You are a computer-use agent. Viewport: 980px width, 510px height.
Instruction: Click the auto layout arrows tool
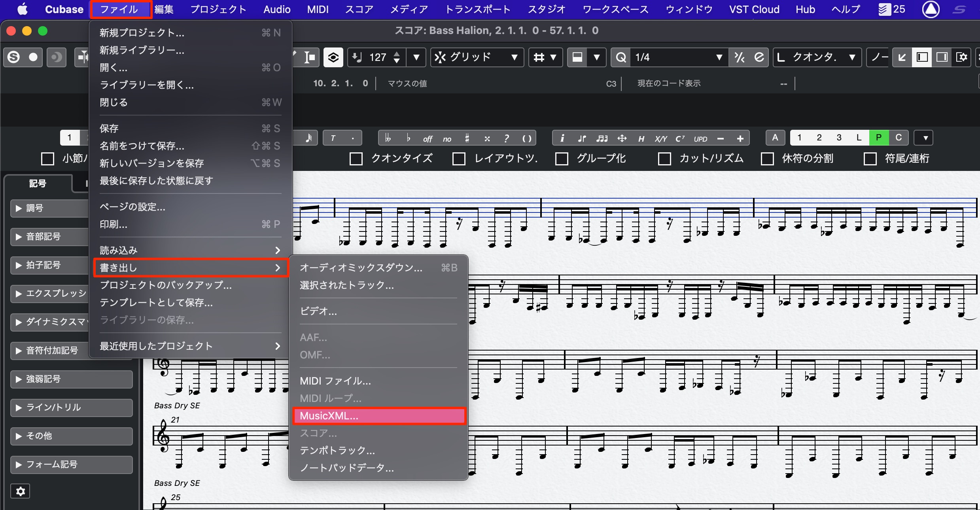[x=622, y=138]
